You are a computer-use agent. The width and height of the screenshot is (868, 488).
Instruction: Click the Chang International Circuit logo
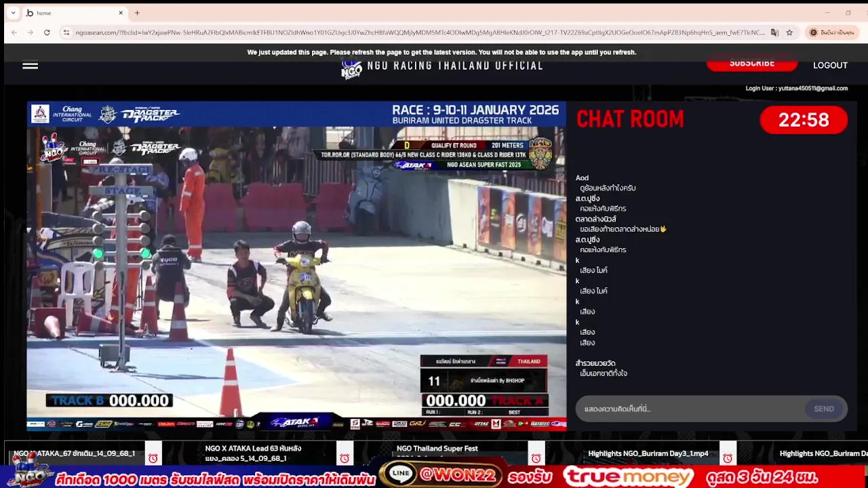(x=71, y=114)
